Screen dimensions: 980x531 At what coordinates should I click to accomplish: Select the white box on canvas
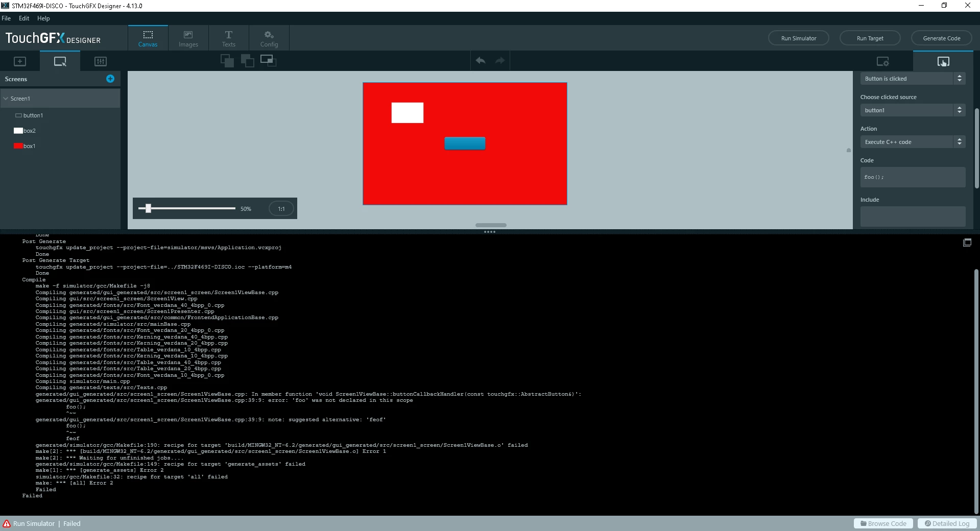pyautogui.click(x=407, y=113)
